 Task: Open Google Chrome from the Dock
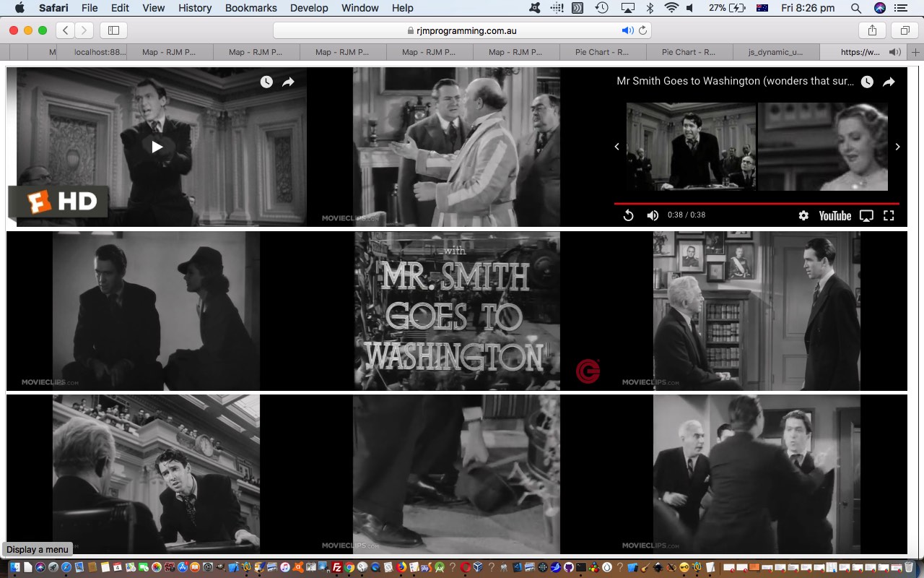click(349, 567)
